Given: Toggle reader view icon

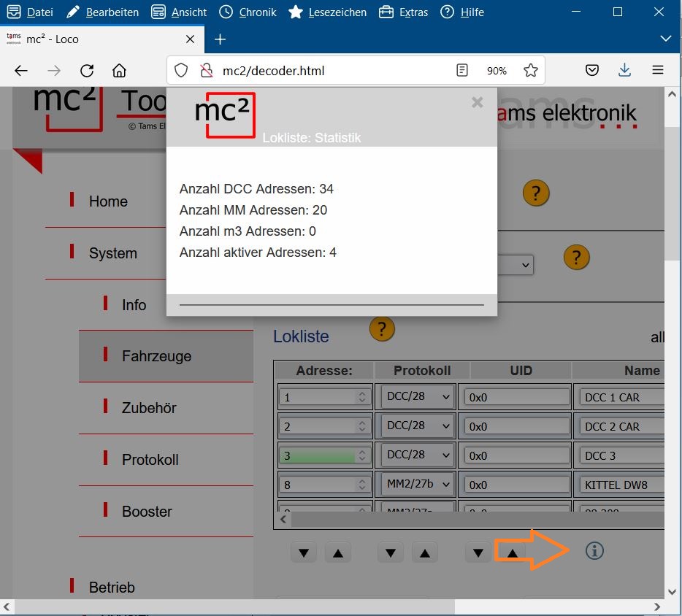Looking at the screenshot, I should pos(462,70).
